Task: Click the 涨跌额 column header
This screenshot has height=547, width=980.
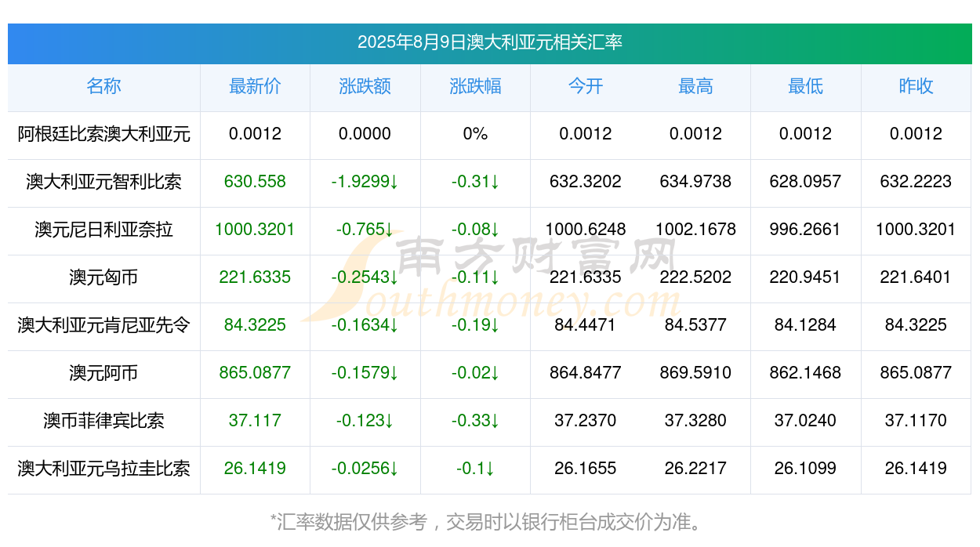Action: click(x=365, y=86)
